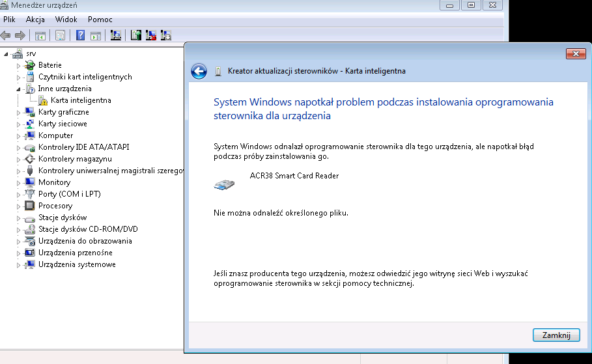This screenshot has height=364, width=592.
Task: Click the Kontrolery magazynu icon
Action: (29, 159)
